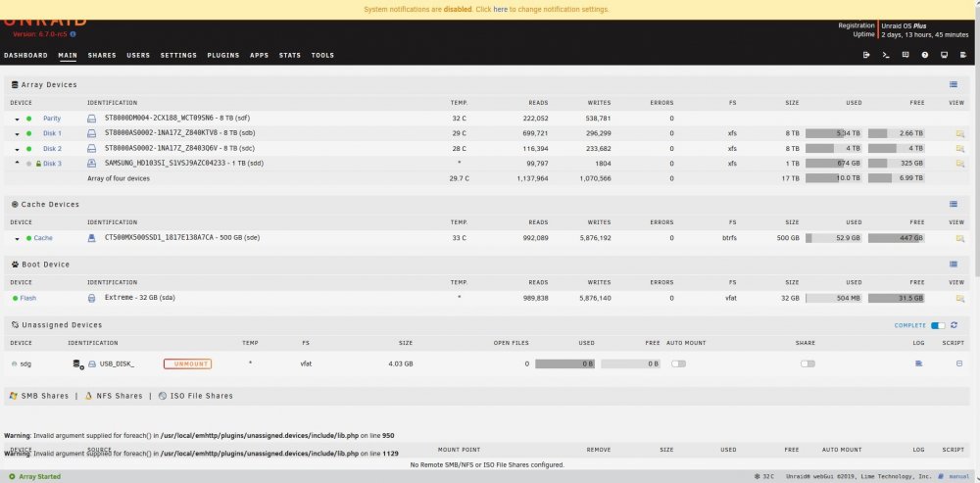Enable Share toggle for sdg device
This screenshot has width=980, height=483.
pos(808,363)
